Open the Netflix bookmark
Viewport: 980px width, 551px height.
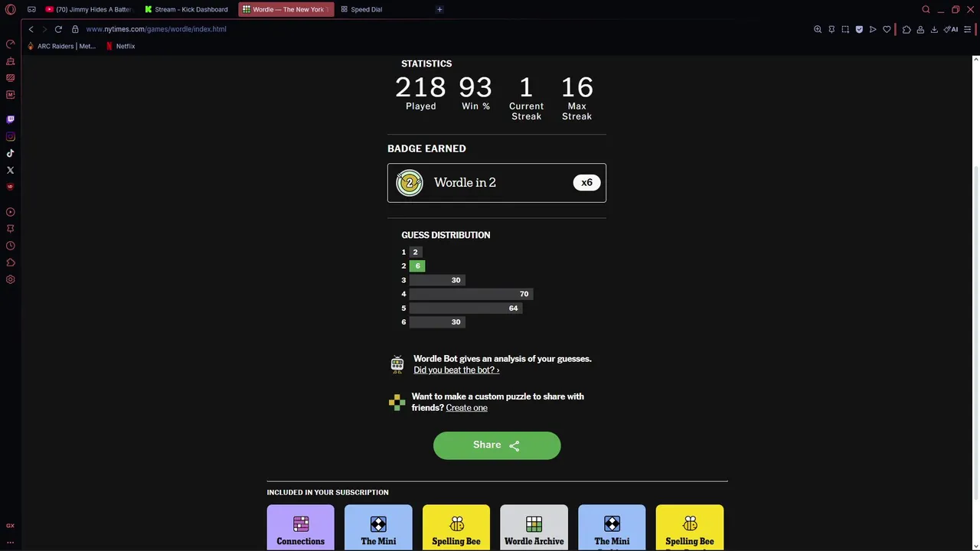[120, 46]
